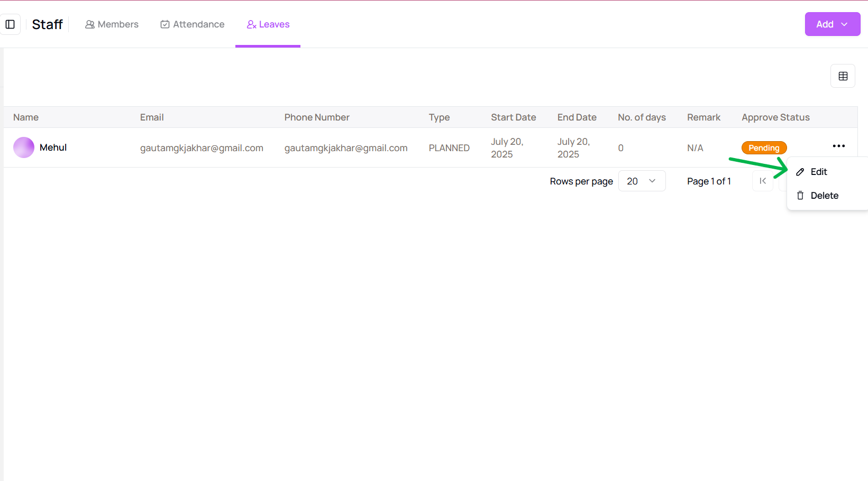The image size is (868, 481).
Task: Click Mehul's purple avatar
Action: pos(24,147)
